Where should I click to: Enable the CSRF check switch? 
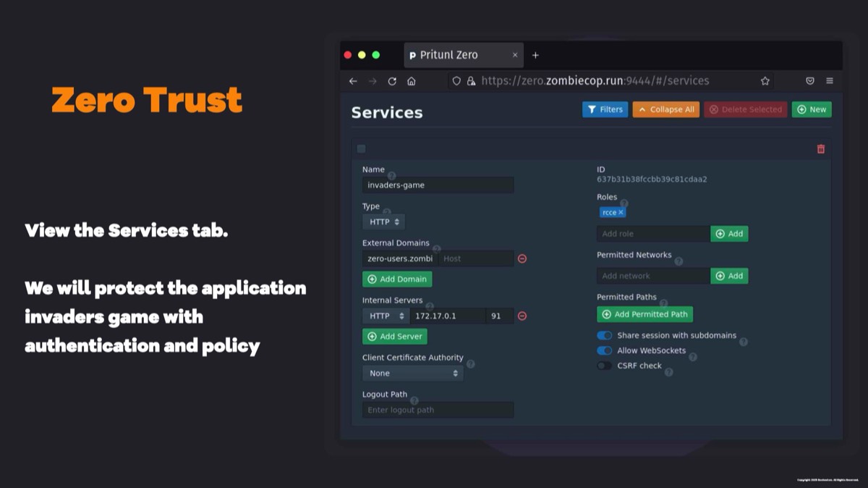pos(604,366)
